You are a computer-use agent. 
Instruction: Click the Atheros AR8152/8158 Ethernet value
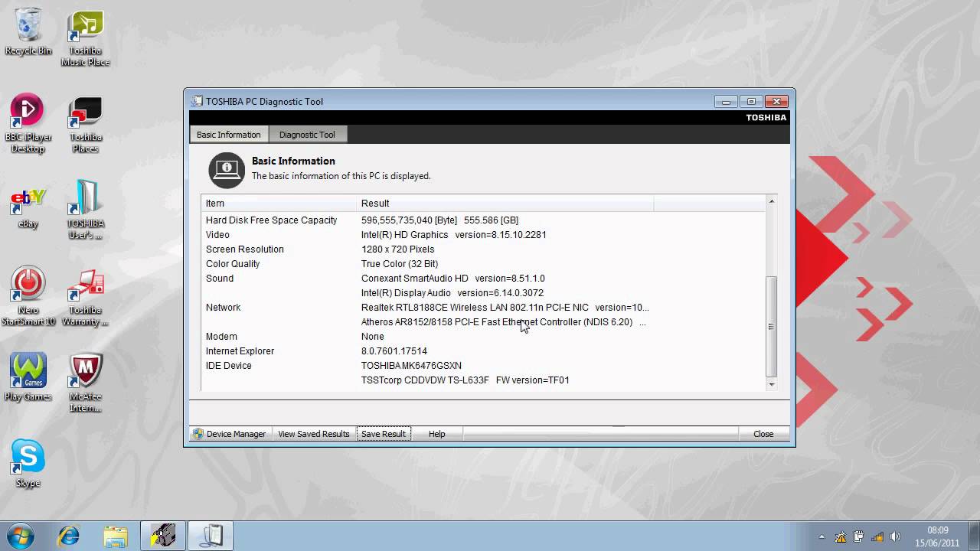(503, 322)
